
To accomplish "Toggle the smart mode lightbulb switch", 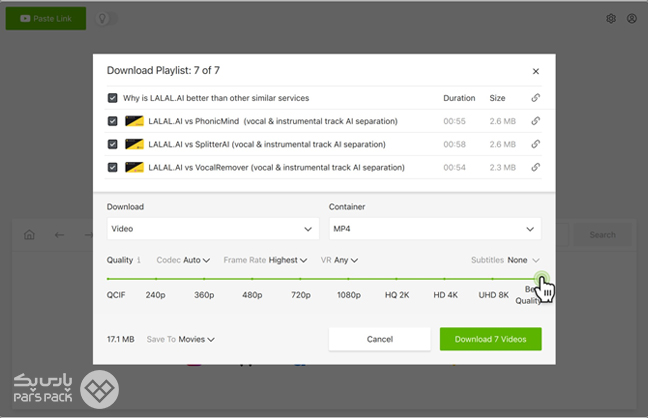I will click(x=106, y=19).
